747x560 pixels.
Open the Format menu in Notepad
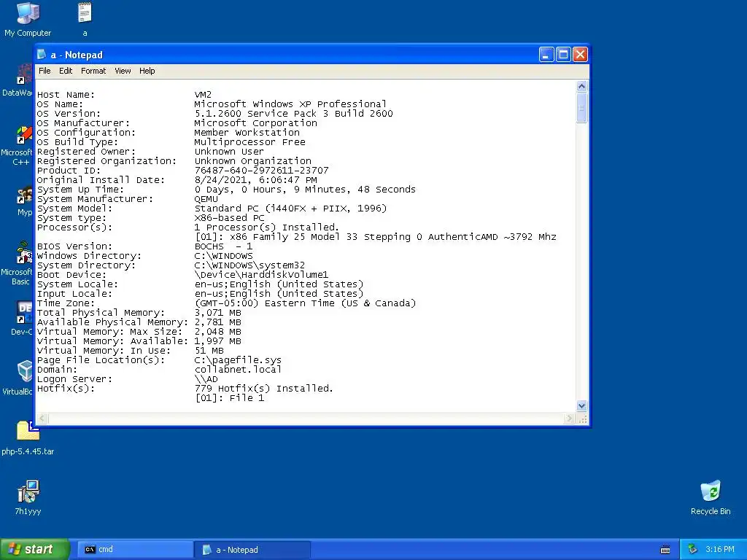pos(93,71)
